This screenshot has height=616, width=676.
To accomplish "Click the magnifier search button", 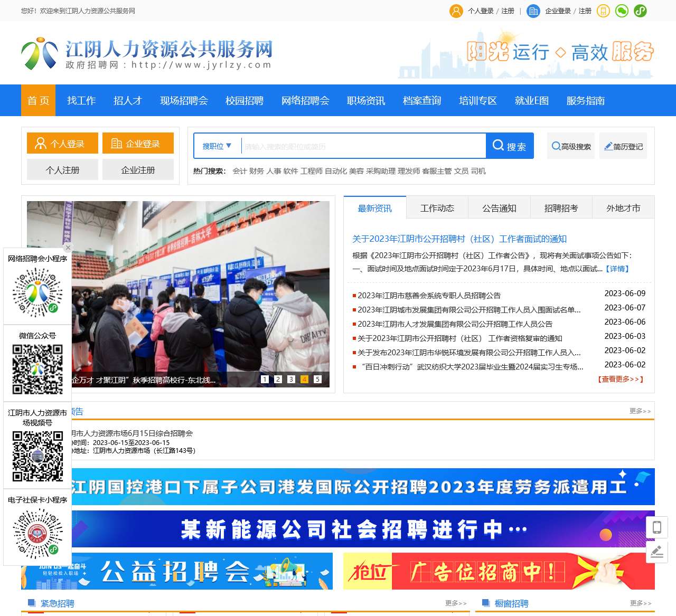I will pos(510,146).
